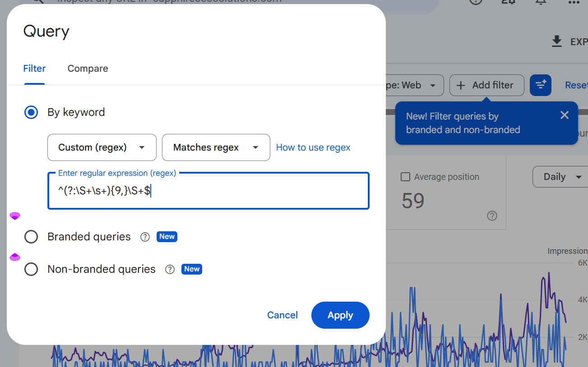Click the Add filter button
The width and height of the screenshot is (588, 367).
487,85
